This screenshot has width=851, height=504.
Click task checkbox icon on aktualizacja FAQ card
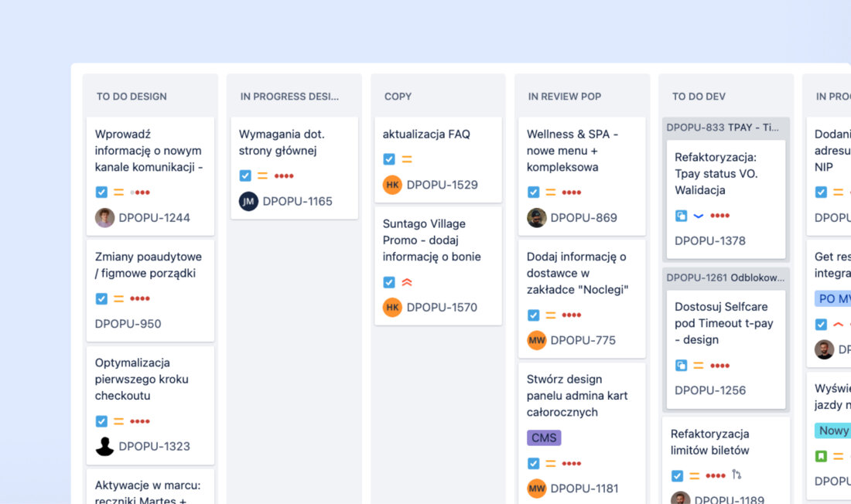pos(389,159)
